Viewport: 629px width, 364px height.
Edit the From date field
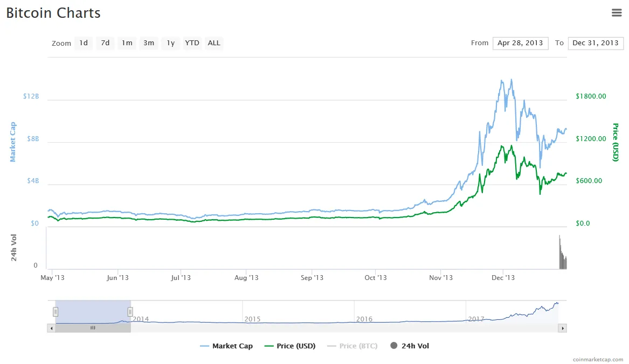(x=520, y=43)
